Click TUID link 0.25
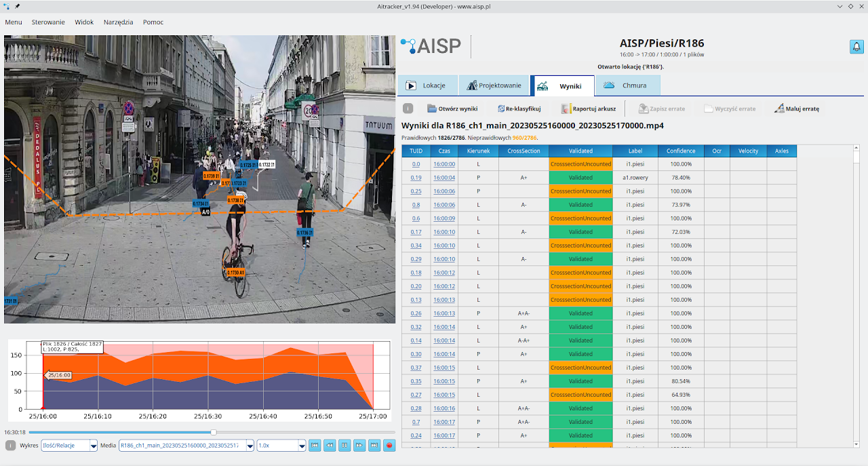Image resolution: width=868 pixels, height=466 pixels. coord(416,191)
